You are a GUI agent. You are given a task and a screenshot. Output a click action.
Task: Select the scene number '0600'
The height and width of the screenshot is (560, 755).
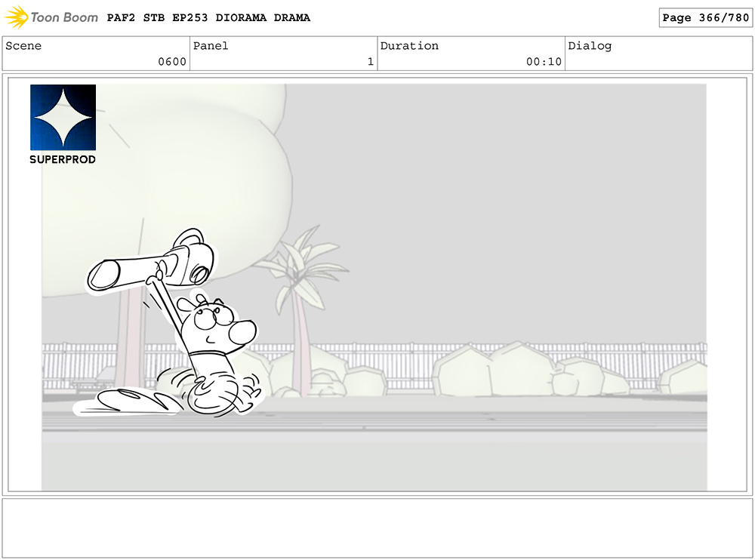click(x=172, y=62)
